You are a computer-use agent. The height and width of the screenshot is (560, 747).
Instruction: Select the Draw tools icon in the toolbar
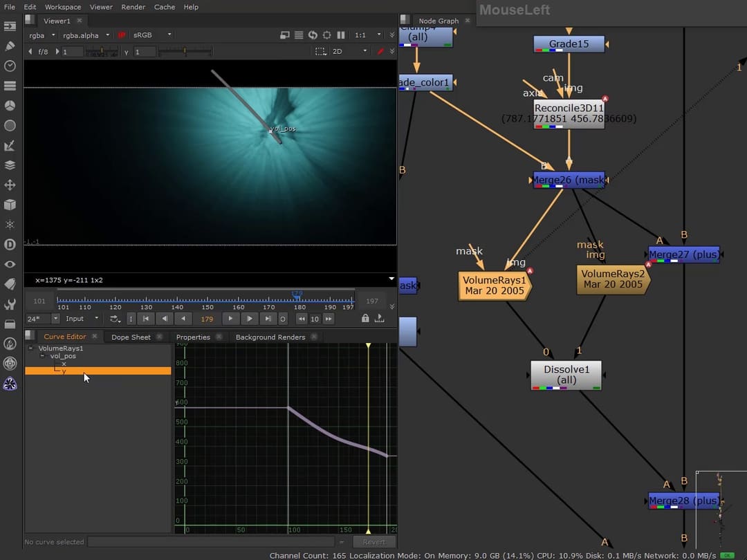click(x=10, y=46)
